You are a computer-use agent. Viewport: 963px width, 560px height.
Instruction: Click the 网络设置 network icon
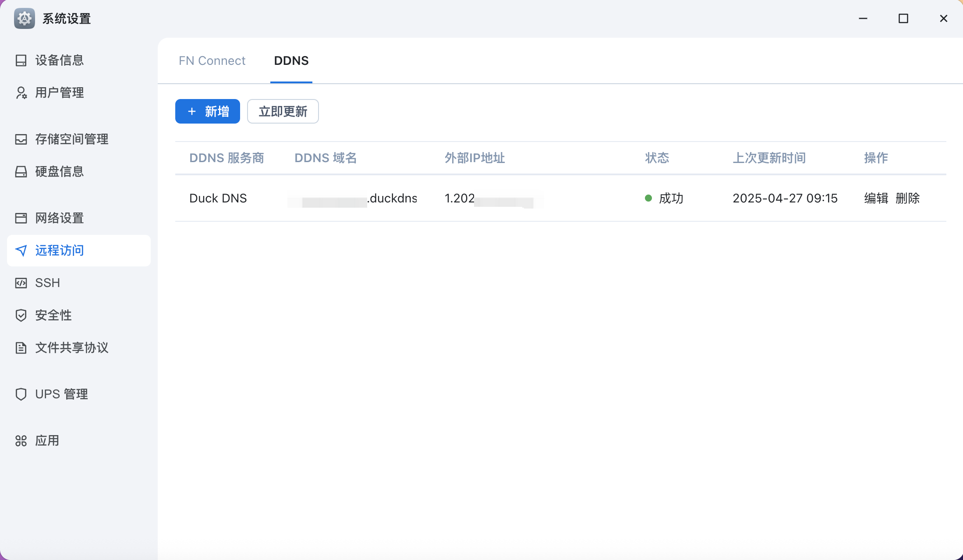[x=21, y=218]
